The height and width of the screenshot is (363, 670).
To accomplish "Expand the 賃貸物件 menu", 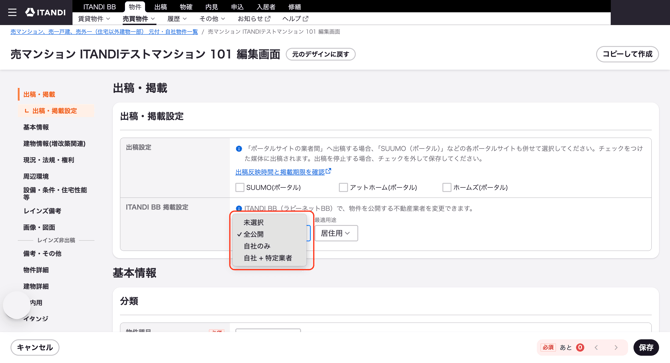I will 94,19.
